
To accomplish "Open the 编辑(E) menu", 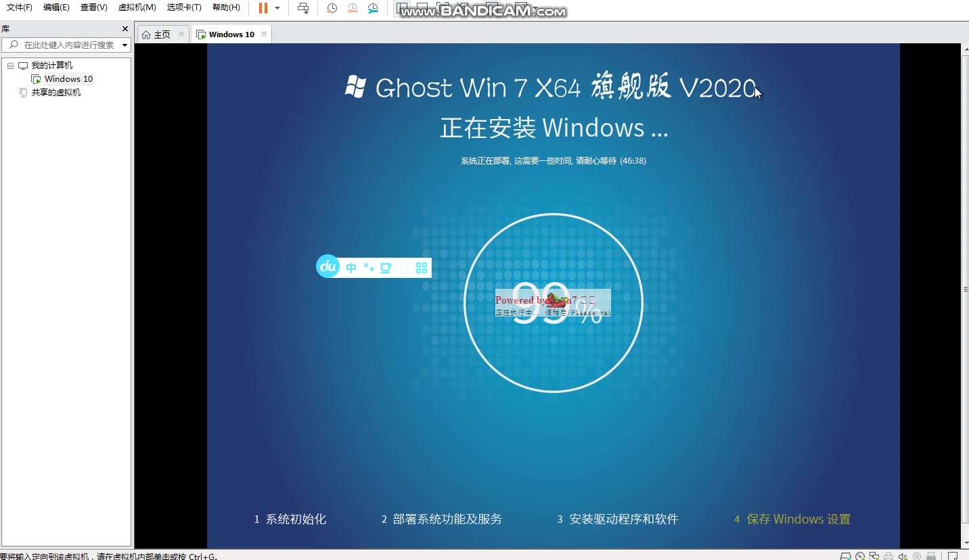I will (56, 7).
